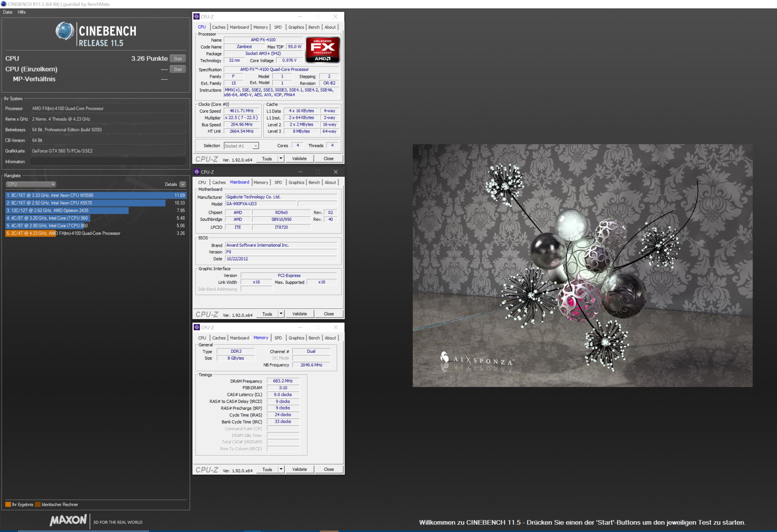Click the Ihr Ergebnis orange legend swatch
This screenshot has width=777, height=532.
(8, 505)
